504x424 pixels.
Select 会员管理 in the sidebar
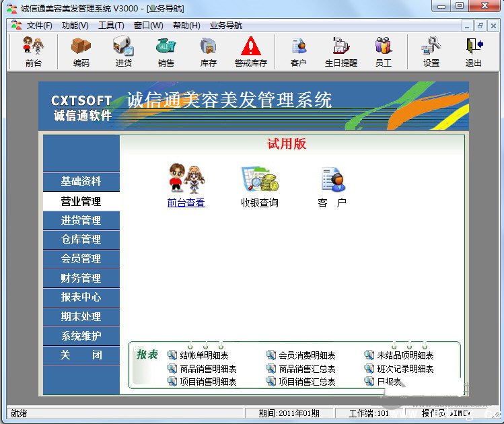tap(81, 258)
